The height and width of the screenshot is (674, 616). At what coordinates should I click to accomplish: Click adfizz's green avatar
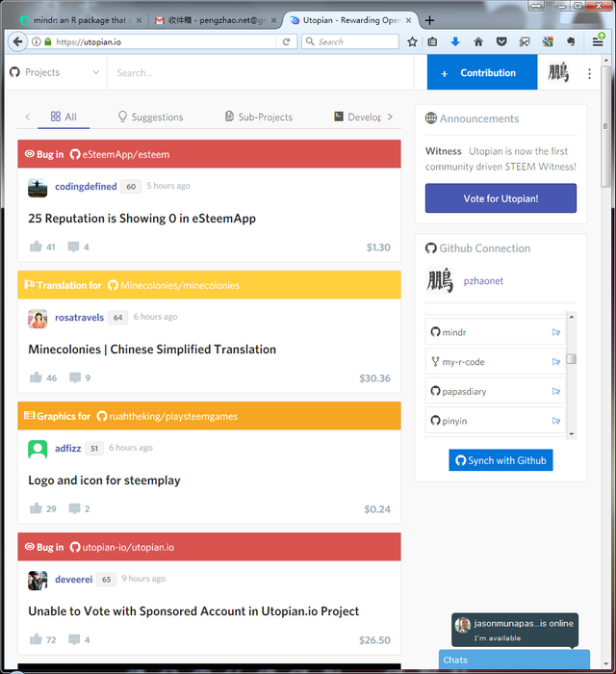[x=38, y=450]
